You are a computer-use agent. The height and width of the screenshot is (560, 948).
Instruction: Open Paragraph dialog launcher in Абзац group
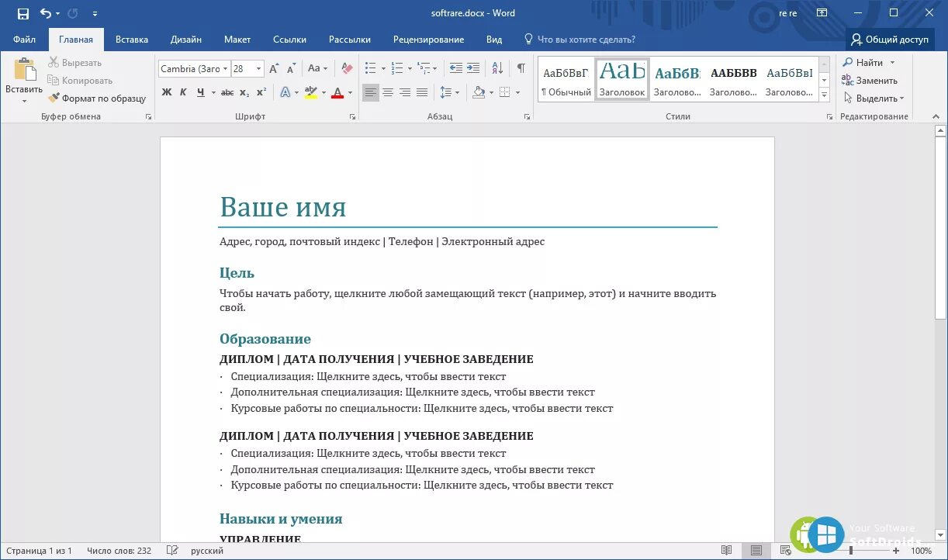(x=527, y=117)
